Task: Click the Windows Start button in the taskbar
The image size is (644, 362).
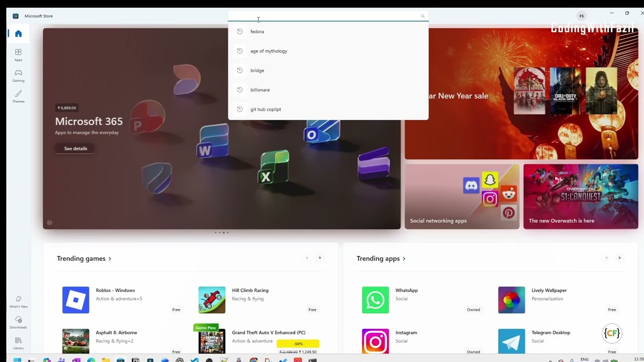Action: click(17, 359)
